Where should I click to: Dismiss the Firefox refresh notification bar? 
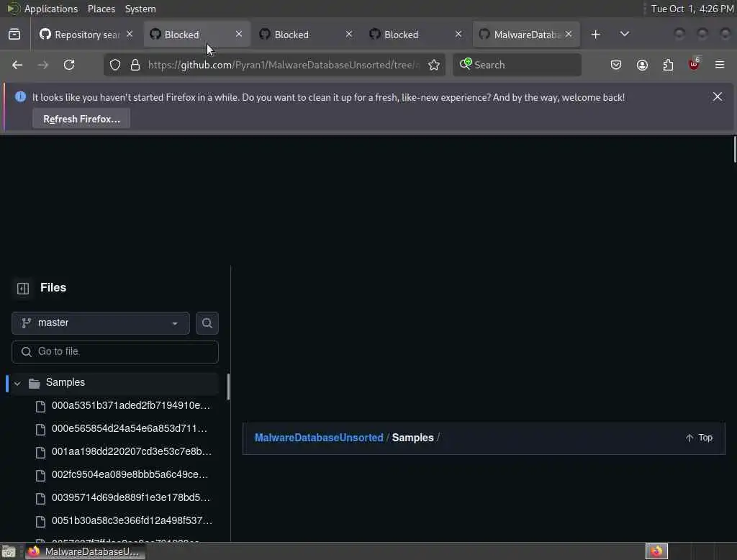[718, 97]
